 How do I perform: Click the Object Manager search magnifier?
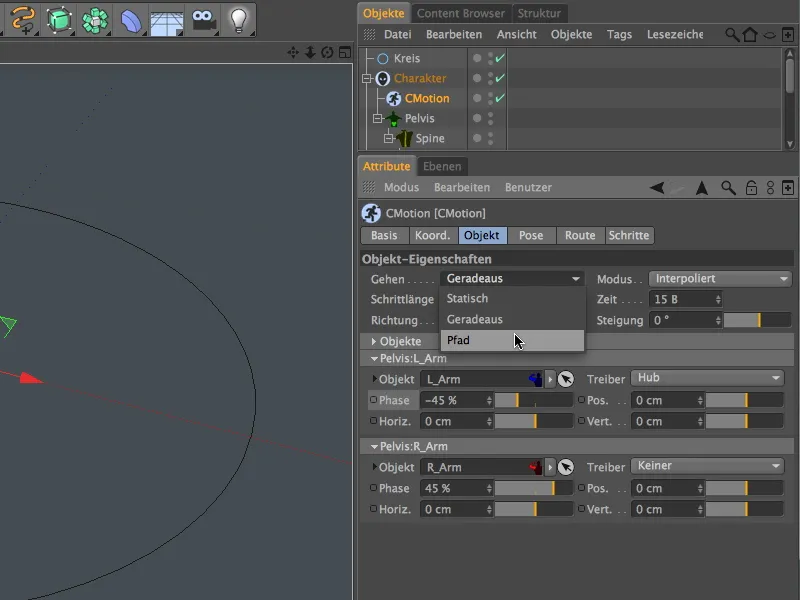coord(732,34)
